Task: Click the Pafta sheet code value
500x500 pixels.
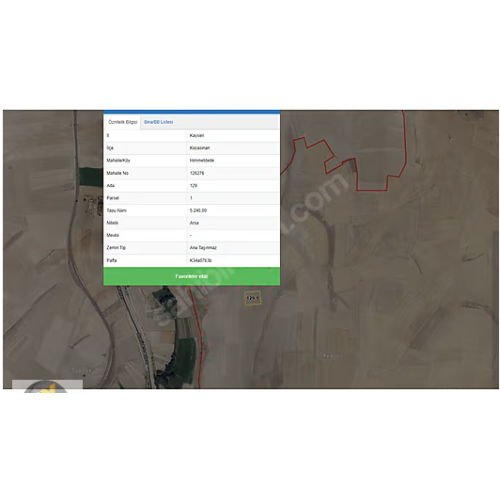Action: coord(200,260)
